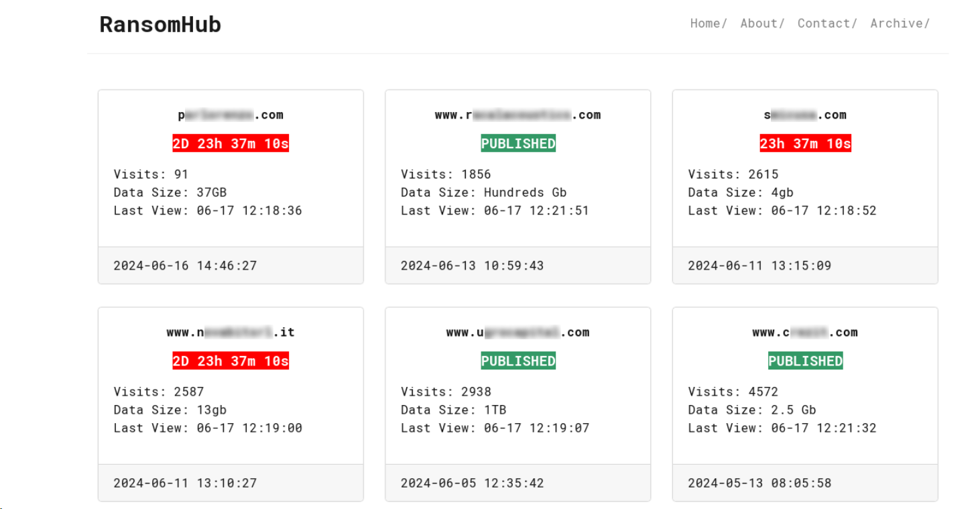Click the countdown timer on the .it domain card
The image size is (980, 509).
(231, 360)
